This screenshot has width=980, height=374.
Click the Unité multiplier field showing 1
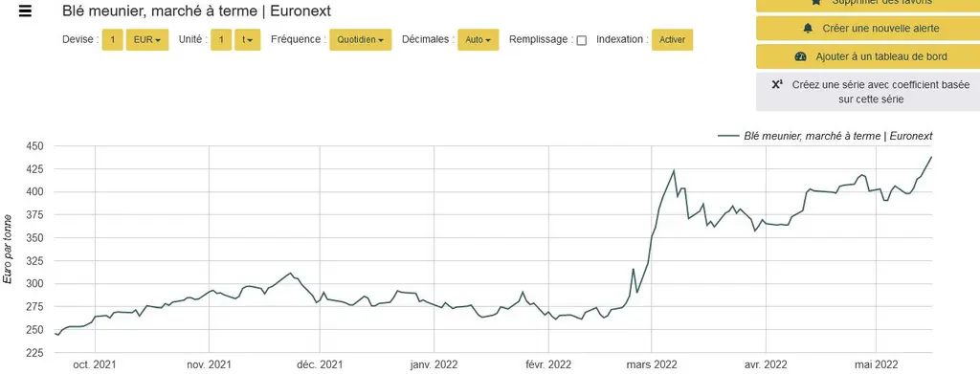click(x=221, y=40)
